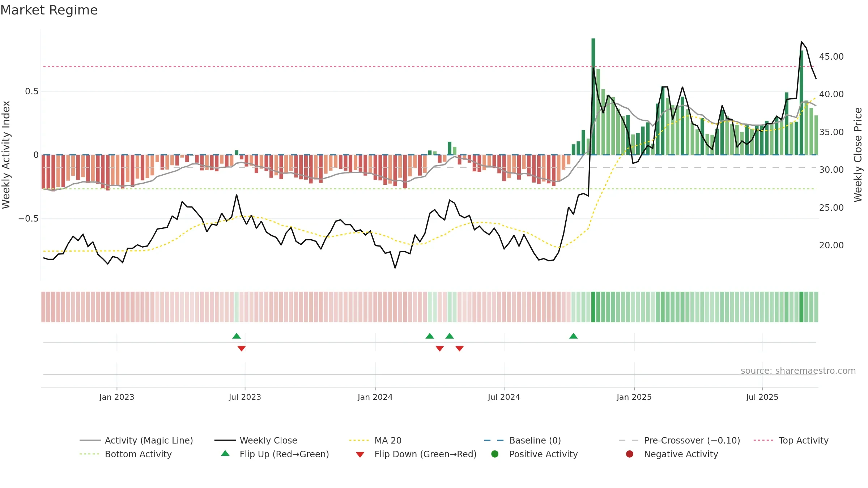Image resolution: width=868 pixels, height=488 pixels.
Task: Click the Weekly Activity Index axis title
Action: [6, 155]
